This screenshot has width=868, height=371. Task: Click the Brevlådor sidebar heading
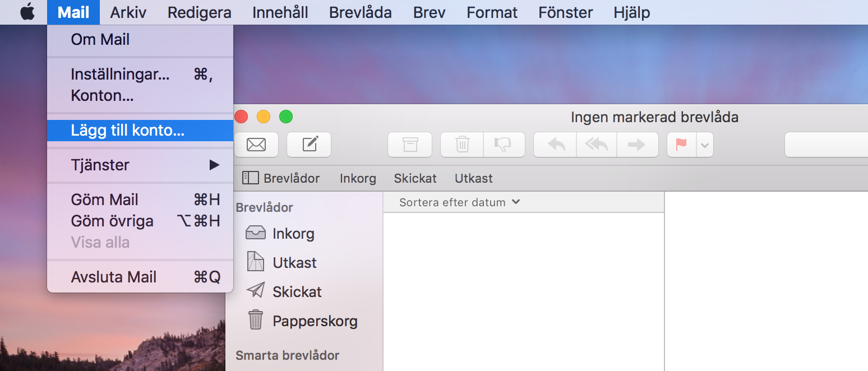[264, 207]
